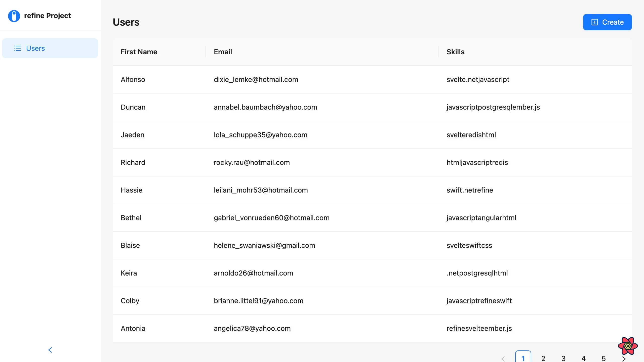Click email rocky.rau@hotmail.com

tap(252, 162)
